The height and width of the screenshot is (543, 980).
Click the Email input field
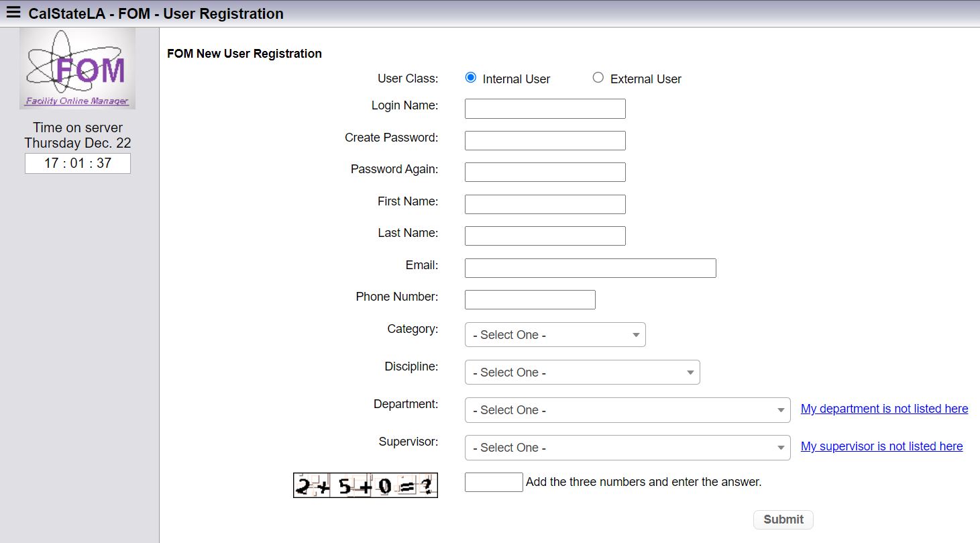(x=590, y=268)
